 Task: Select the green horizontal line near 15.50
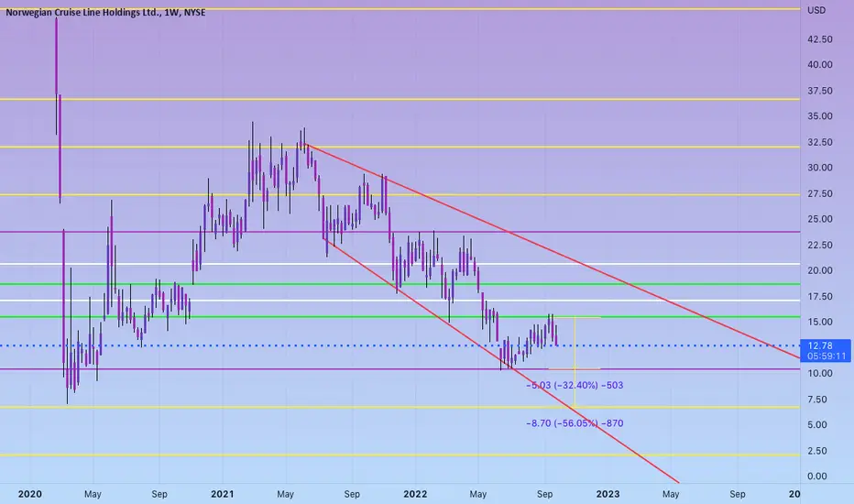[x=400, y=316]
